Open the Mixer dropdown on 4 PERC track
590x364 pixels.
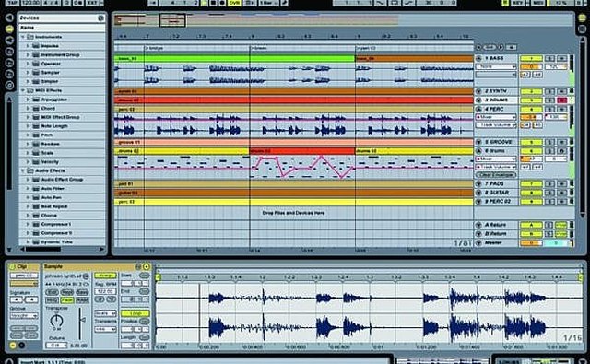coord(496,117)
